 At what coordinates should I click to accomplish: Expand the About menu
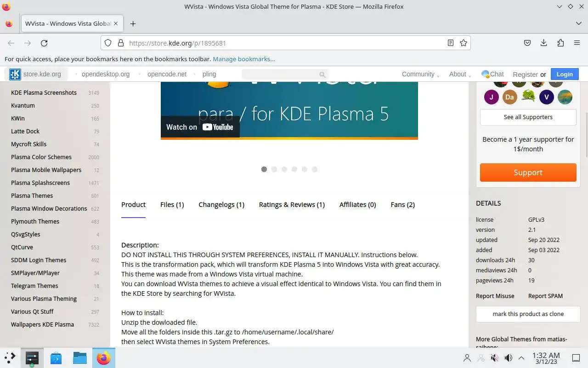click(460, 74)
